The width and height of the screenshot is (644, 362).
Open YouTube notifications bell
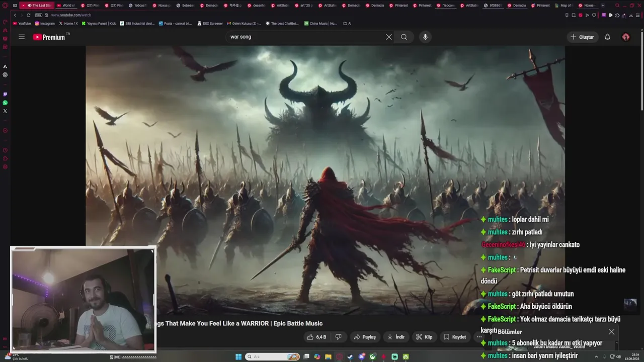[607, 37]
